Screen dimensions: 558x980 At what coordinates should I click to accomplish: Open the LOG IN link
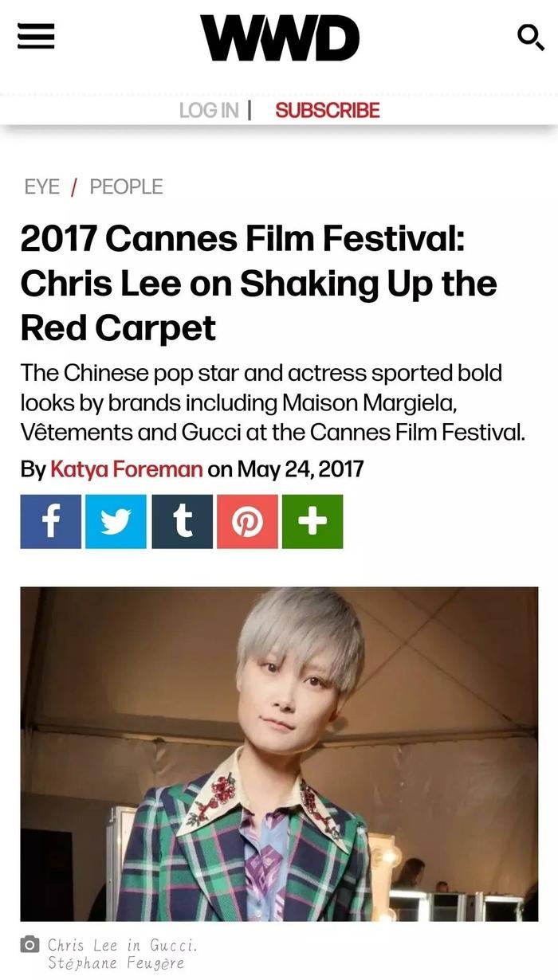209,110
